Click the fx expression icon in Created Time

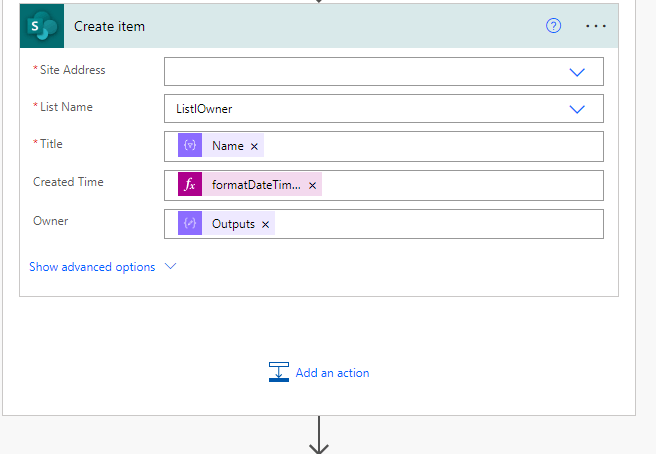click(x=190, y=184)
